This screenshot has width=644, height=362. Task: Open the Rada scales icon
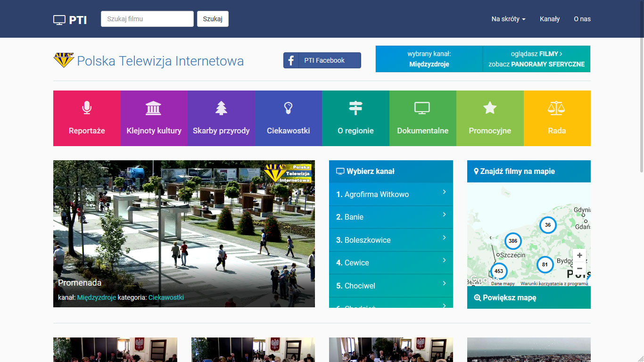point(557,107)
